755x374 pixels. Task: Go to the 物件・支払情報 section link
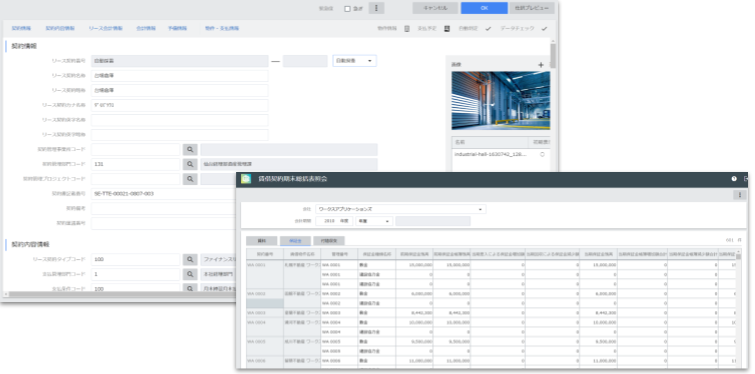(221, 28)
